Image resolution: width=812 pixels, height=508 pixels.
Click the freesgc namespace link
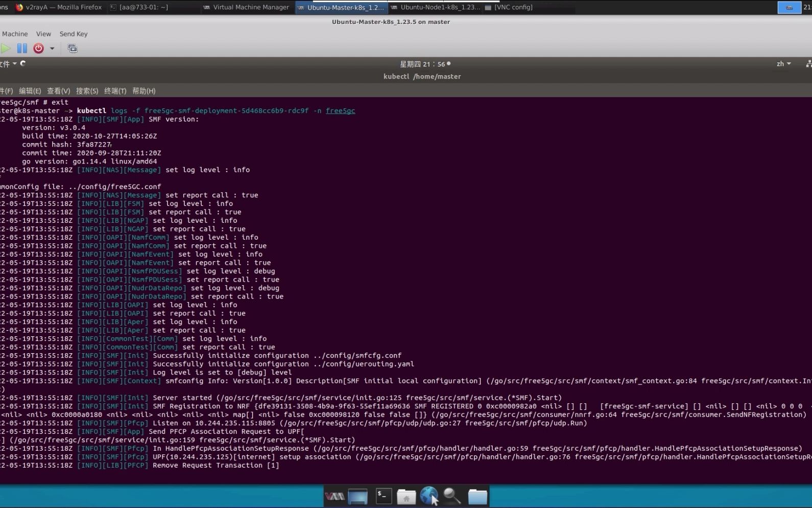coord(340,110)
